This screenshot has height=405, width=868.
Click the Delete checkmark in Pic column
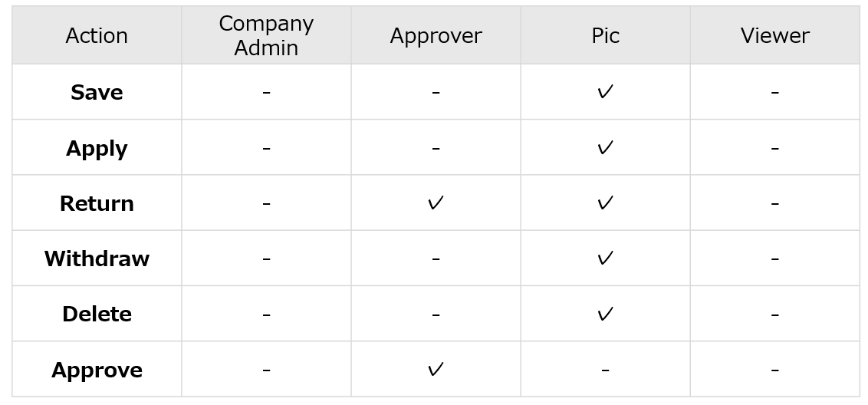point(605,314)
